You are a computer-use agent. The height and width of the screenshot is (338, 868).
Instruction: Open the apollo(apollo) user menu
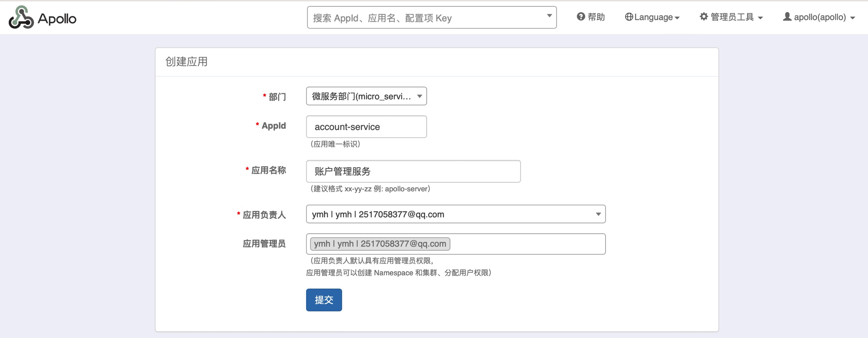pos(819,17)
